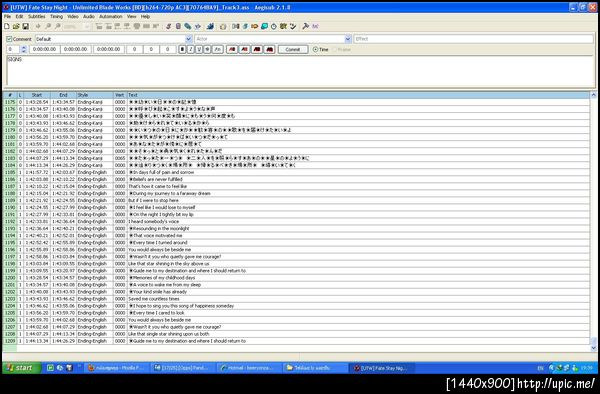
Task: Toggle Italic in the edit box
Action: (x=191, y=49)
